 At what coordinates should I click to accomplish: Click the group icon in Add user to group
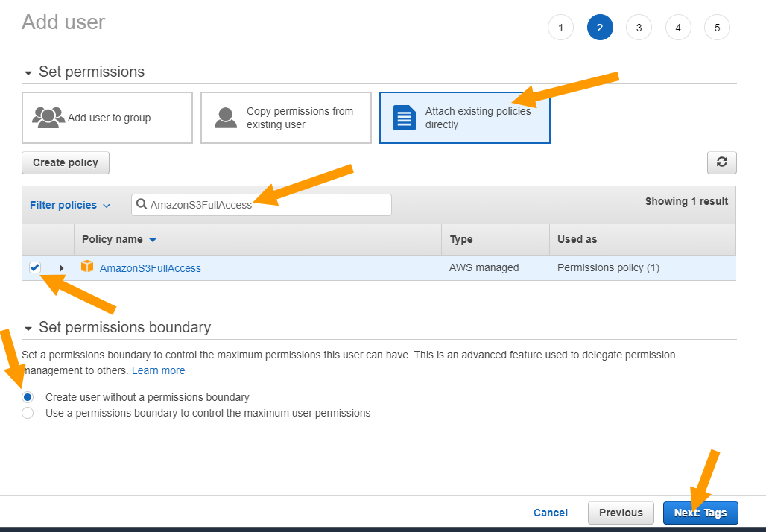point(48,117)
